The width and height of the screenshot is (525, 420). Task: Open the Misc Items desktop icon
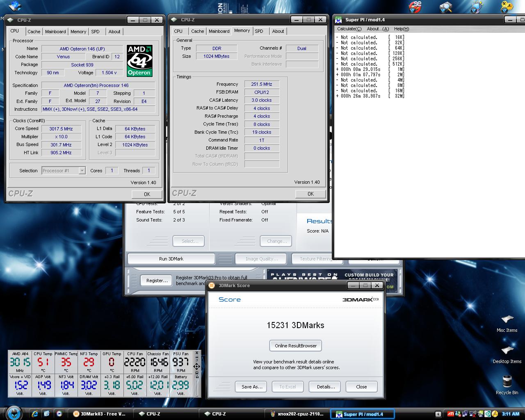pyautogui.click(x=507, y=323)
